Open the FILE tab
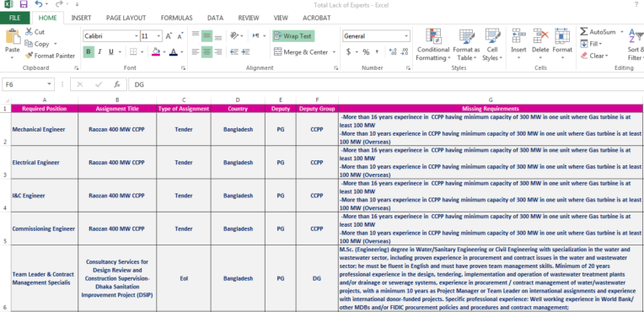Image resolution: width=644 pixels, height=312 pixels. click(15, 18)
